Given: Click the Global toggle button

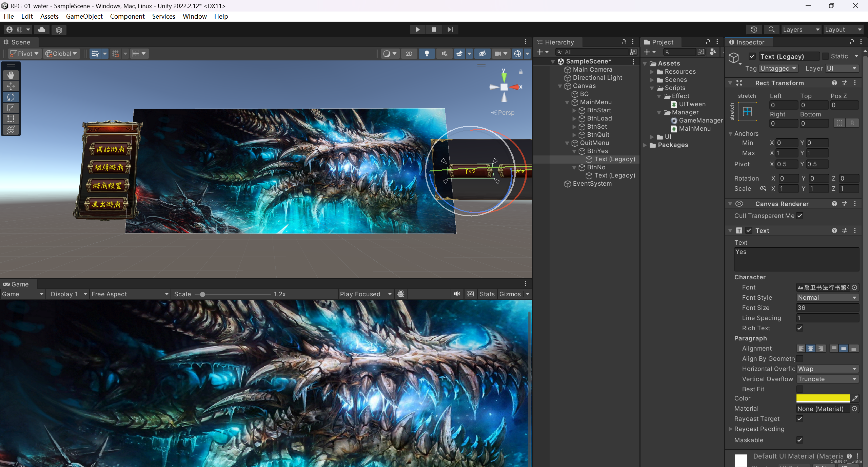Looking at the screenshot, I should pyautogui.click(x=61, y=54).
